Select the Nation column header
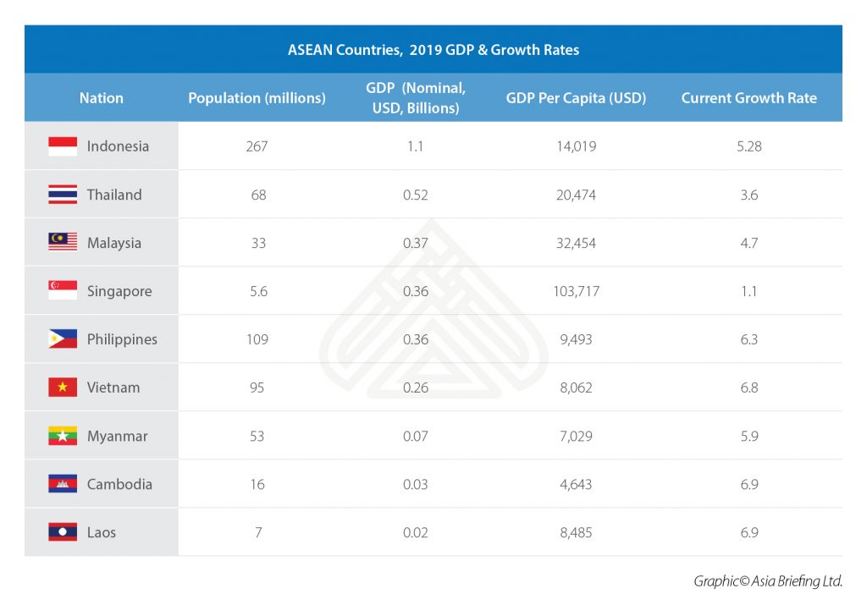 [101, 98]
